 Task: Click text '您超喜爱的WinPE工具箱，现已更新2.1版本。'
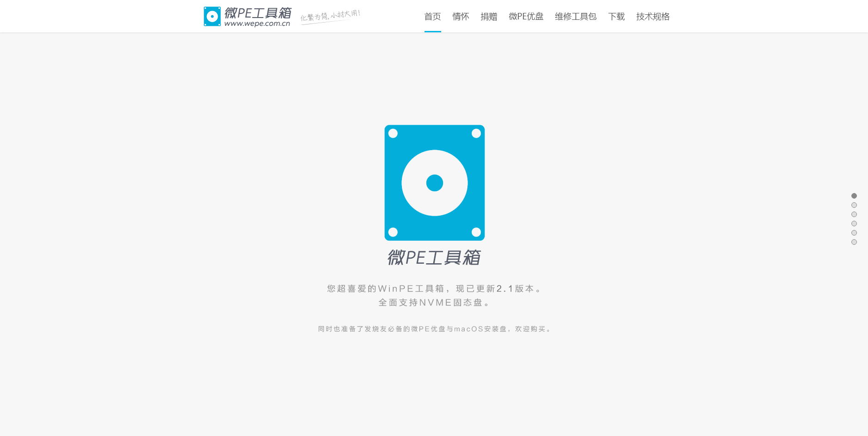tap(435, 289)
